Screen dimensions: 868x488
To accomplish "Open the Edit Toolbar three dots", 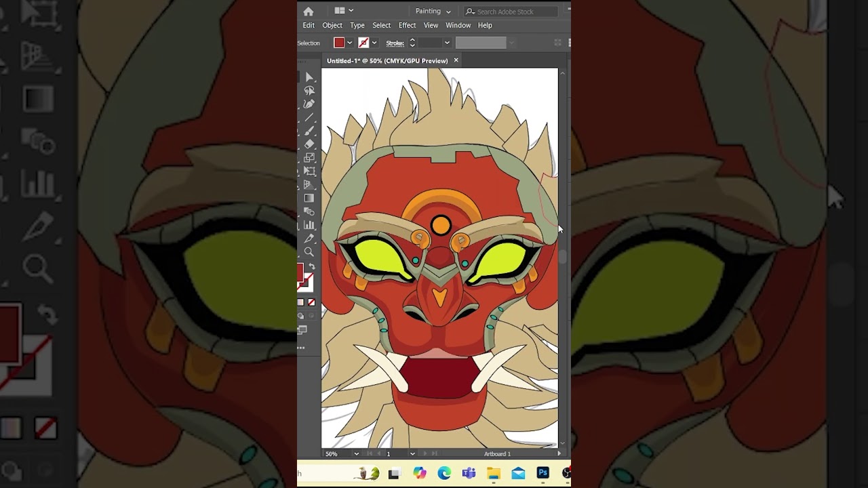I will click(301, 348).
